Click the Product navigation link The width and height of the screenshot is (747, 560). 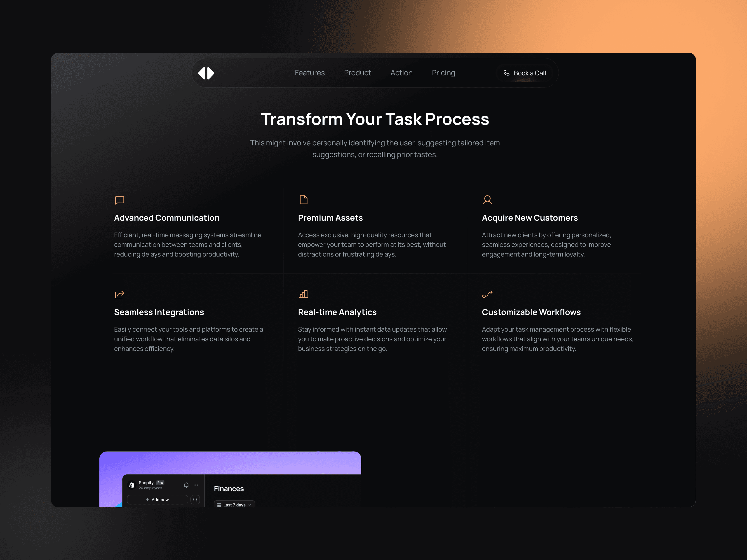pyautogui.click(x=358, y=73)
